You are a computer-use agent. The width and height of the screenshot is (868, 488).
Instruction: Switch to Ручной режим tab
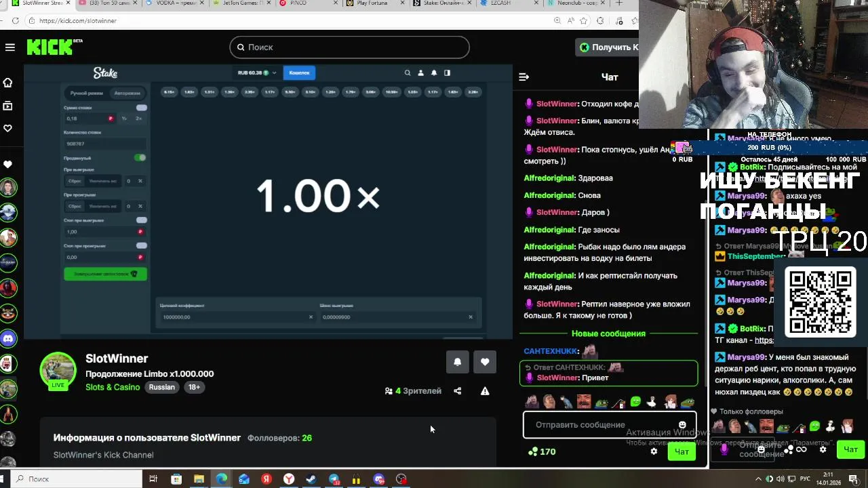pyautogui.click(x=86, y=93)
